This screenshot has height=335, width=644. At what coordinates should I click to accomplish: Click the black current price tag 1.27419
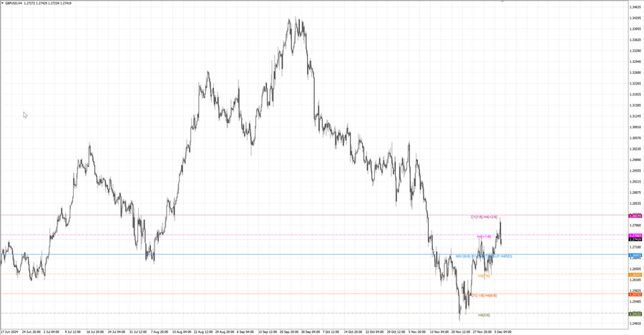pyautogui.click(x=635, y=239)
